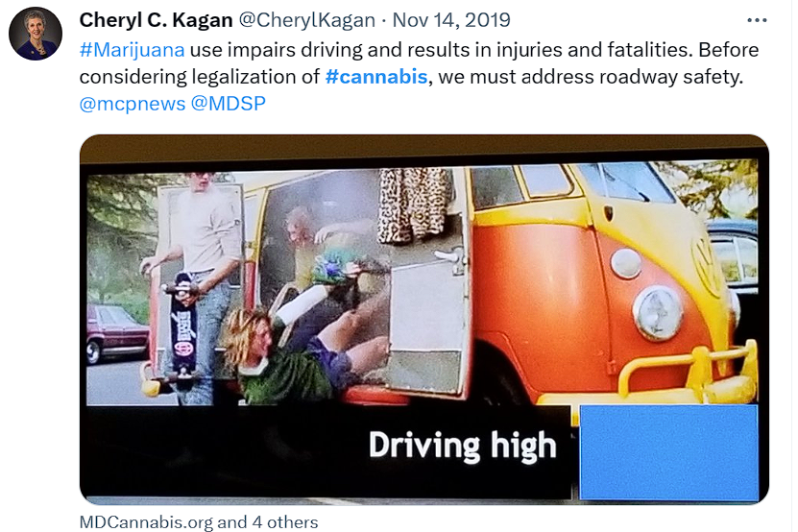798x532 pixels.
Task: Follow the #cannabis hashtag
Action: [376, 77]
